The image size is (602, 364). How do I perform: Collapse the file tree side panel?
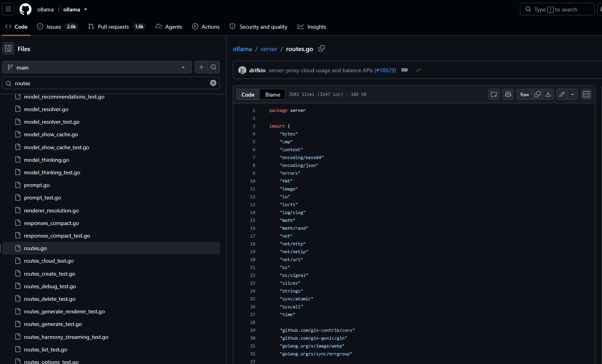pyautogui.click(x=8, y=49)
